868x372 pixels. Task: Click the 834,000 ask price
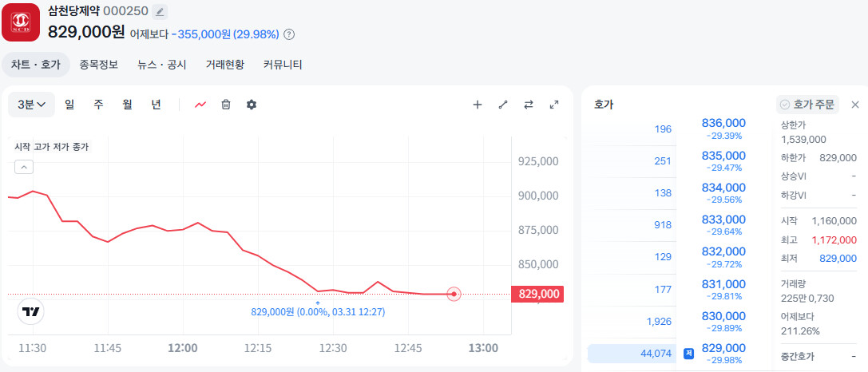(x=723, y=188)
